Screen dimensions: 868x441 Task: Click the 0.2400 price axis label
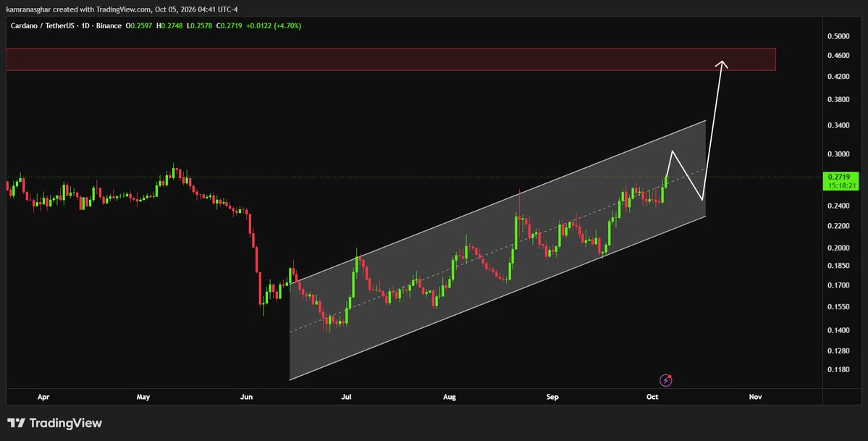click(838, 206)
